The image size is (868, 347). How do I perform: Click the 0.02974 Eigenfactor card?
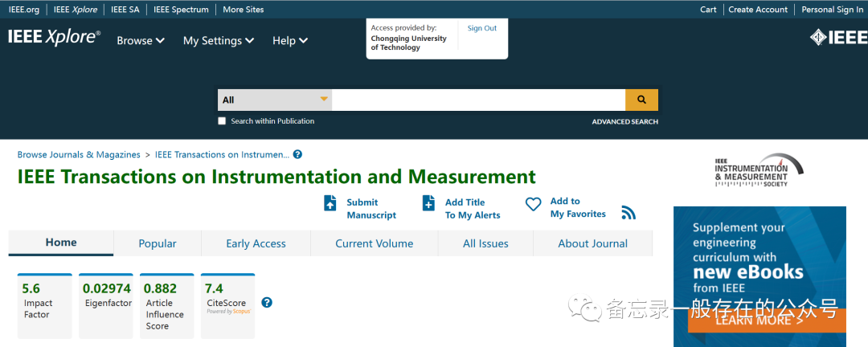[x=106, y=305]
